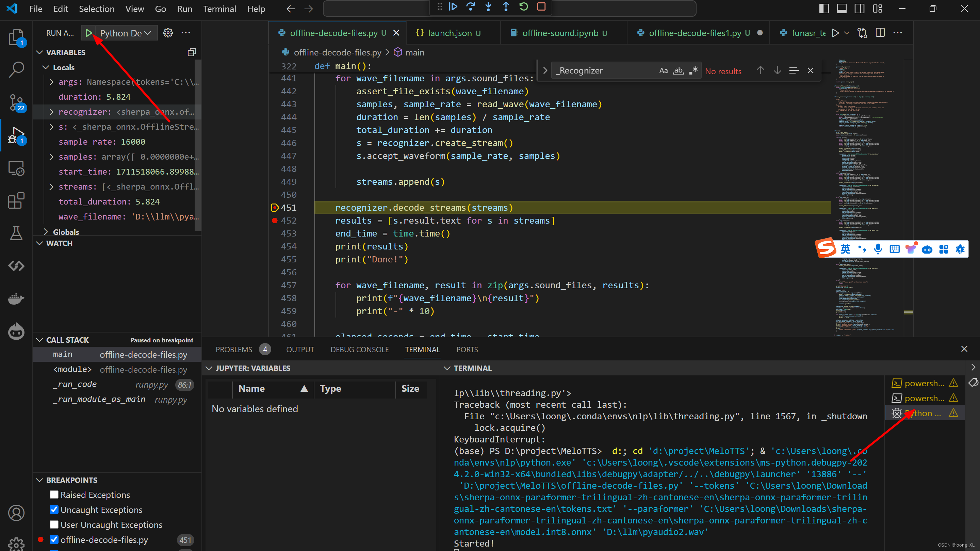Step into the function call
Viewport: 980px width, 551px height.
tap(488, 7)
